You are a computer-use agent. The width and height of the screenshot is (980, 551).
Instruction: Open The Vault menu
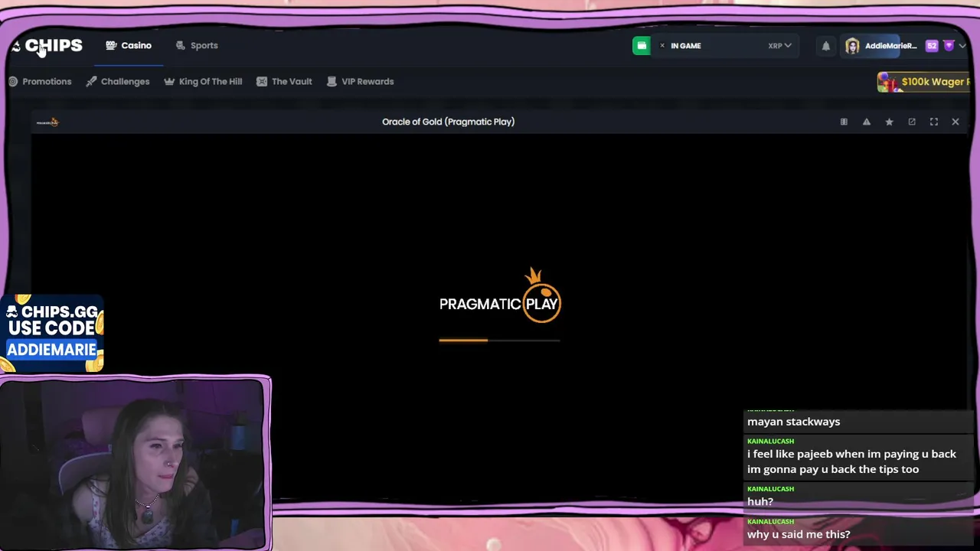pos(284,81)
